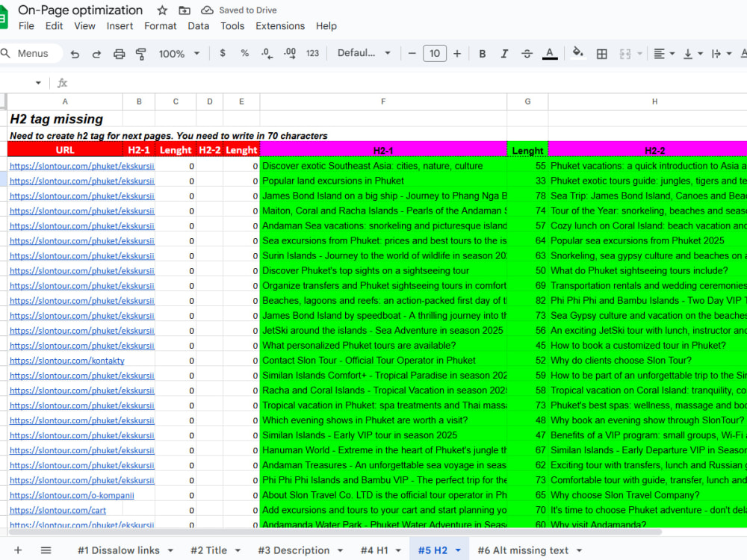Select column F header
Viewport: 747px width, 560px height.
pyautogui.click(x=383, y=102)
